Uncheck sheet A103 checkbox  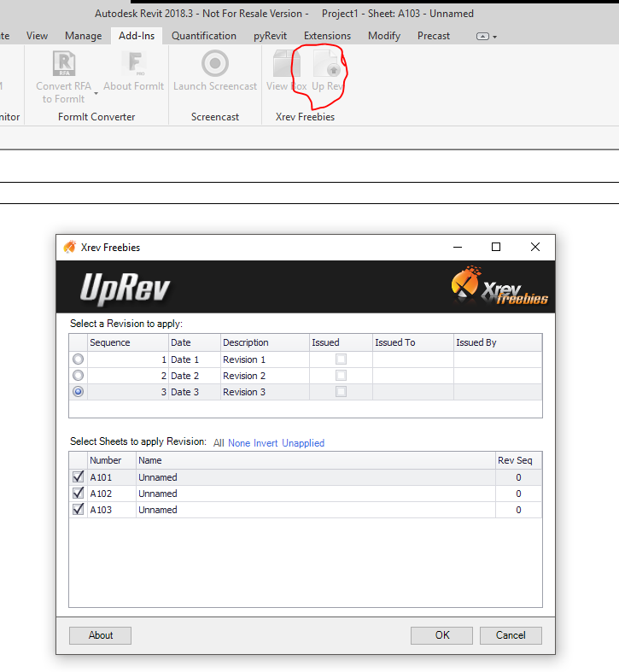(x=78, y=509)
